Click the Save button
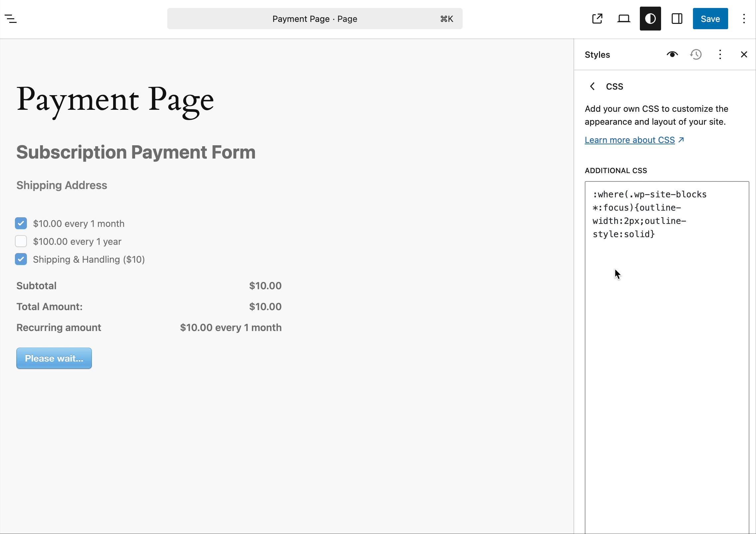 coord(710,19)
